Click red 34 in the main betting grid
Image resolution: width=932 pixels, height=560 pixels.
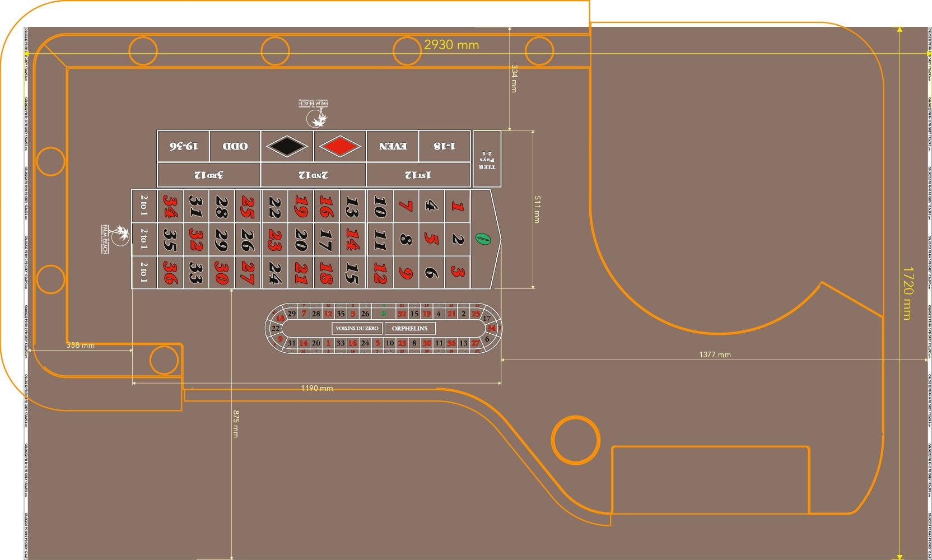coord(170,206)
